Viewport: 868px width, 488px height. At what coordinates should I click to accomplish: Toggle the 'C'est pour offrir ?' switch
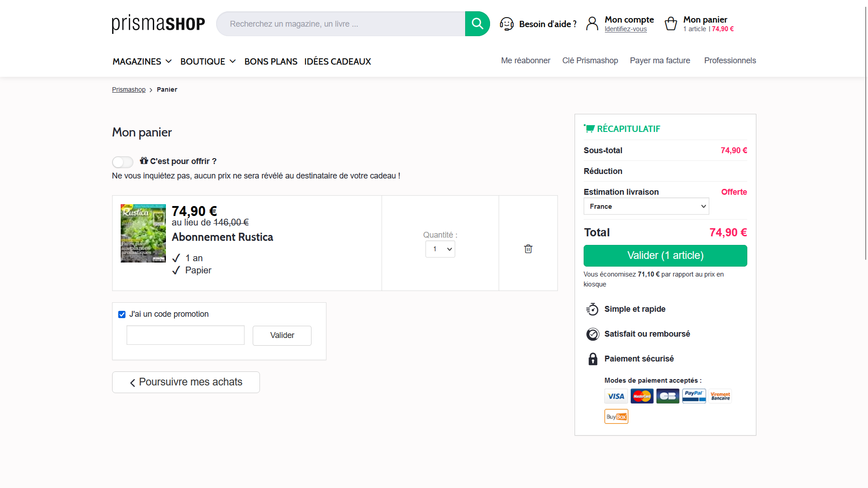tap(122, 161)
